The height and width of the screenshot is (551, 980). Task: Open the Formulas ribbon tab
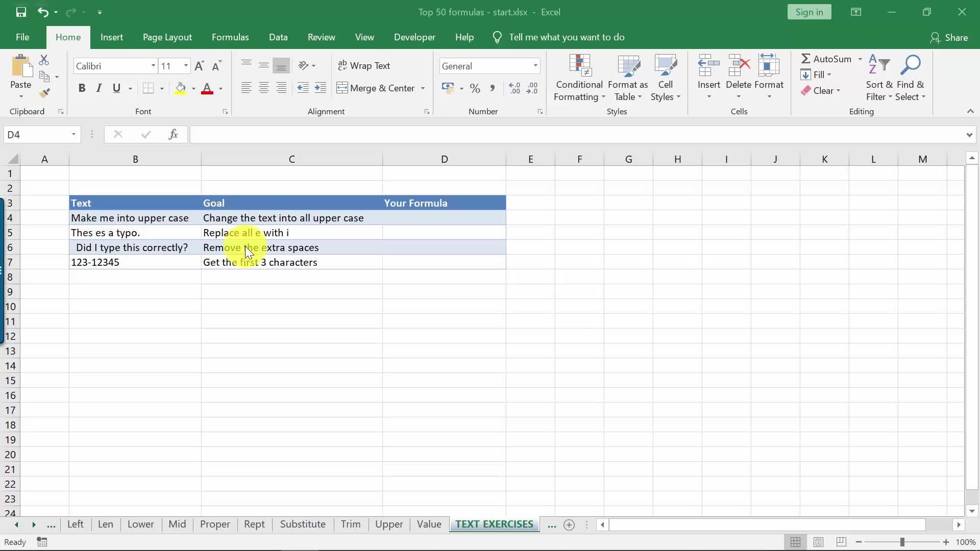(x=230, y=37)
